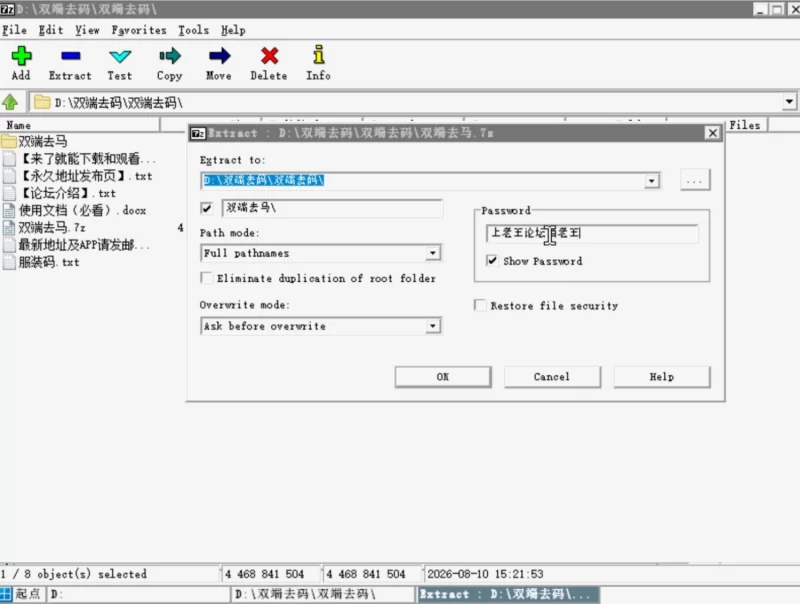Click the OK button
The height and width of the screenshot is (604, 800).
[443, 377]
